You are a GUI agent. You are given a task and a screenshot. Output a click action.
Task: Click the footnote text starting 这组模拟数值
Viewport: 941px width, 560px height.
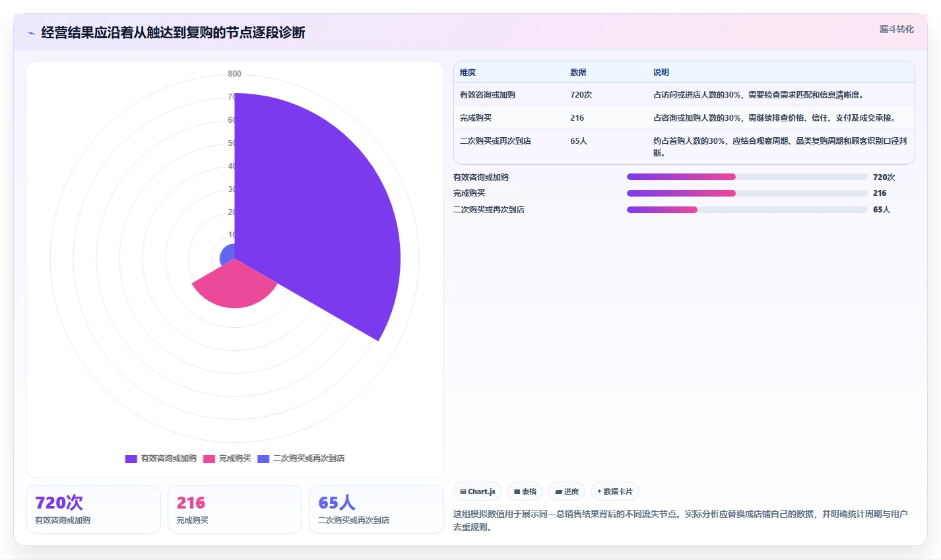tap(680, 520)
